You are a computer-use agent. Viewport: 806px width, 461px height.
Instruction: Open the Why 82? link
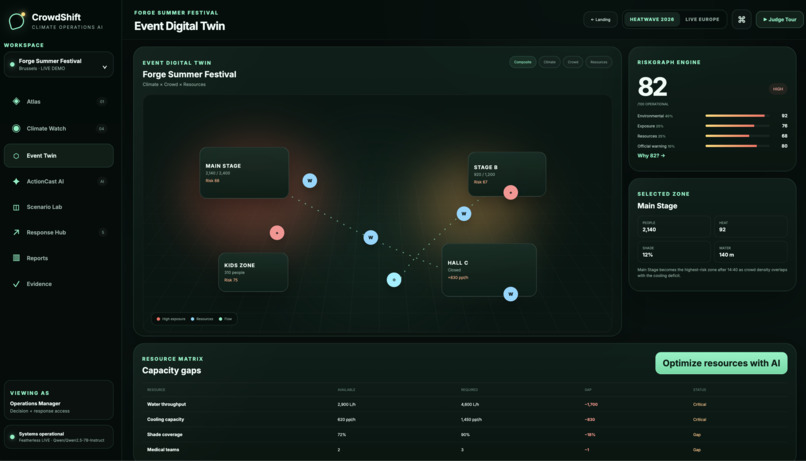click(651, 156)
